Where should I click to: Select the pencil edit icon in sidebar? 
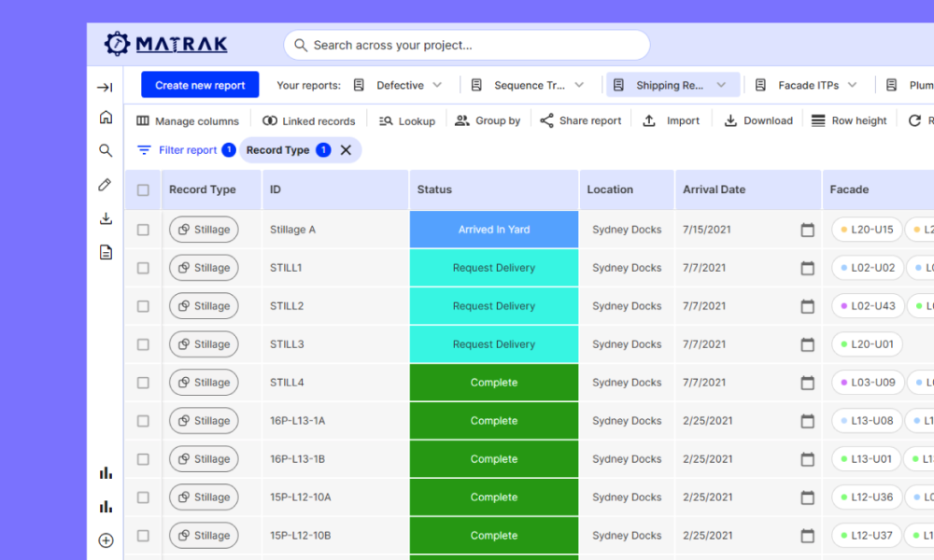coord(106,185)
